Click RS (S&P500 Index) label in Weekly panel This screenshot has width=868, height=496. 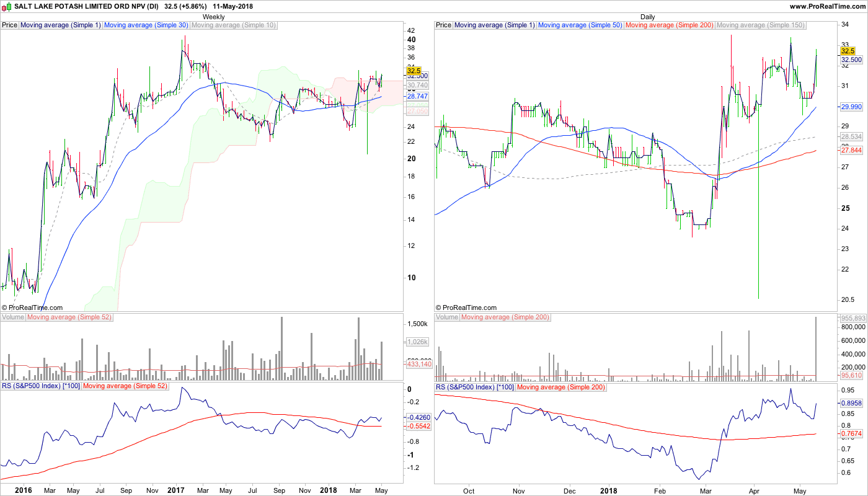pos(40,386)
